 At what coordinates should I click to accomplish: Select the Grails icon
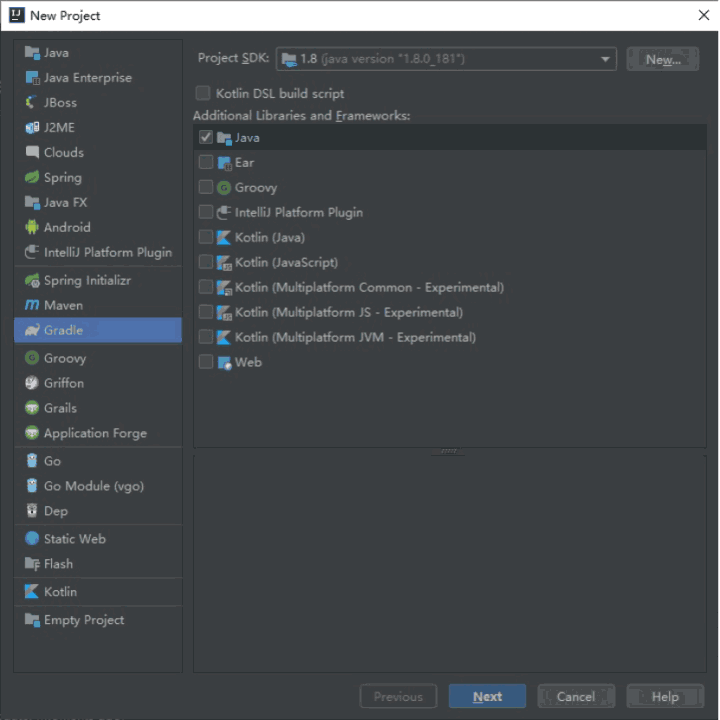pos(32,408)
